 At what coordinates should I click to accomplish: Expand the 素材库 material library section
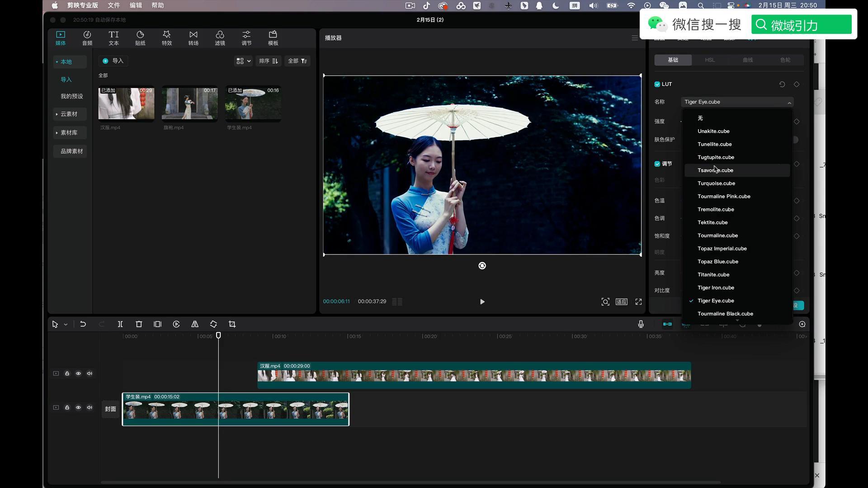69,132
